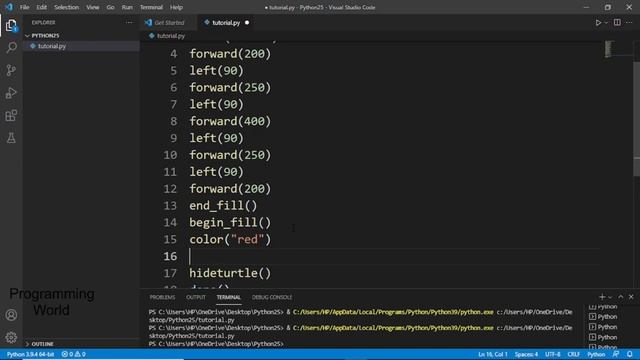Click the VS Code logo icon
640x360 pixels.
point(9,7)
